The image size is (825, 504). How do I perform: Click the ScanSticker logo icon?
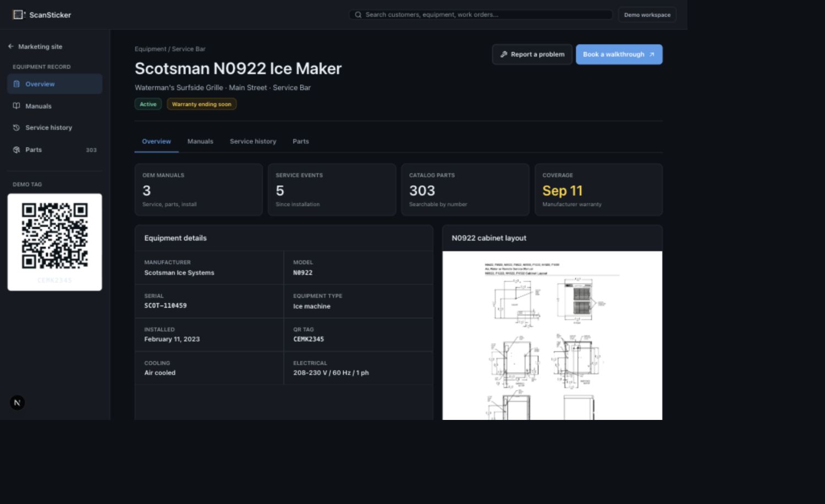pyautogui.click(x=19, y=15)
